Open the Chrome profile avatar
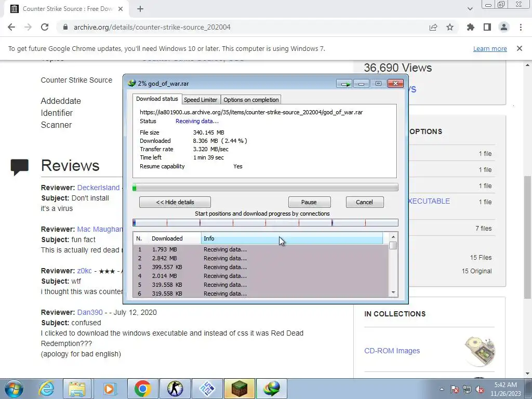 tap(504, 27)
